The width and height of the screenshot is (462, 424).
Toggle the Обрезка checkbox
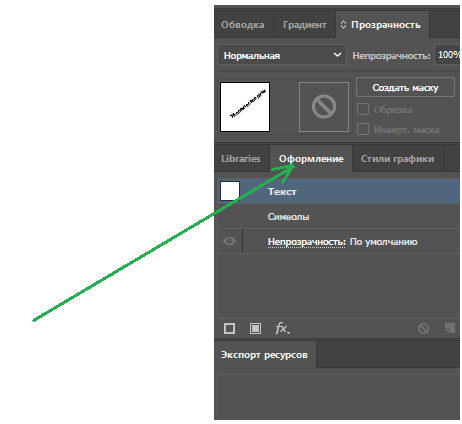[363, 109]
